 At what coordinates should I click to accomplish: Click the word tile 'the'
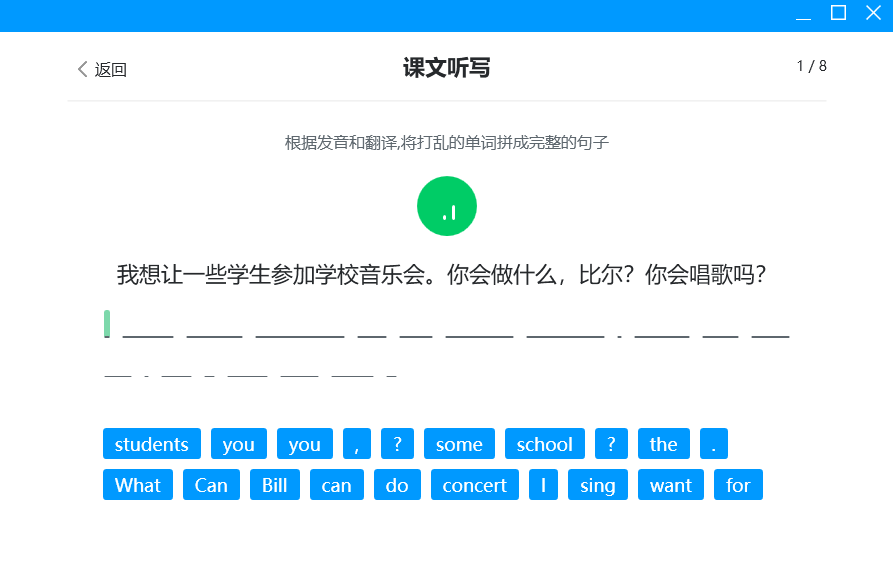tap(663, 444)
